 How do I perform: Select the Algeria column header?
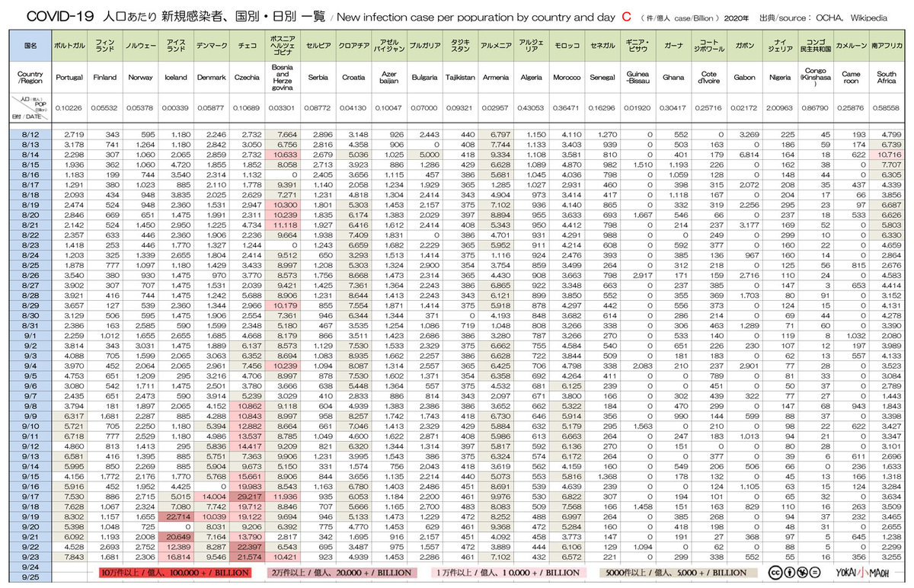click(x=531, y=77)
